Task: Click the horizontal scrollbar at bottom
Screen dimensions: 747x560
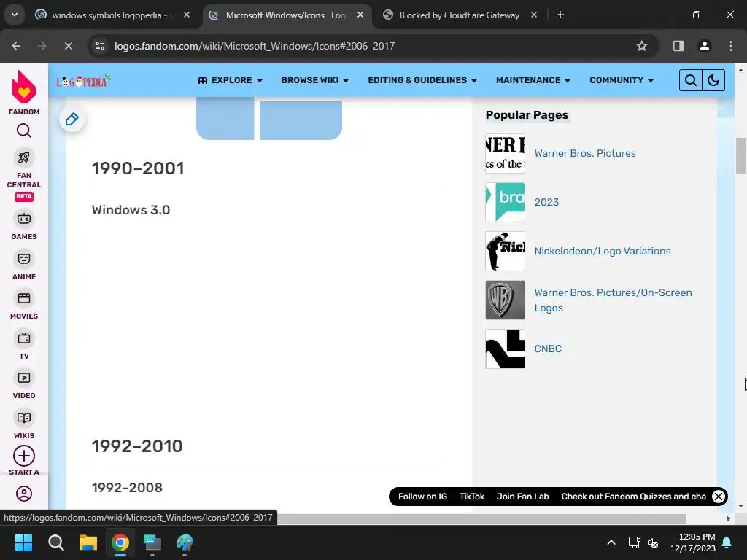Action: point(481,518)
